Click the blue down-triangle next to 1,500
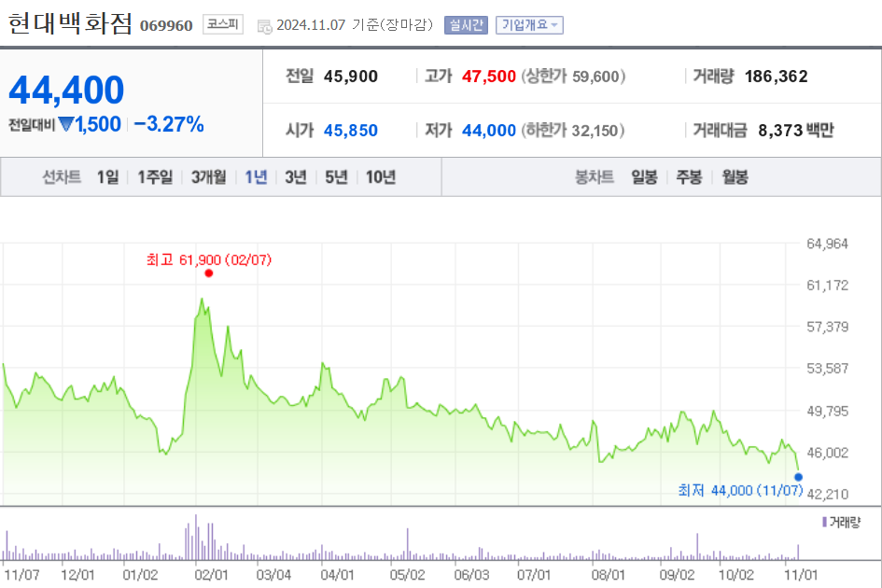Screen dimensions: 882x588 pyautogui.click(x=66, y=124)
